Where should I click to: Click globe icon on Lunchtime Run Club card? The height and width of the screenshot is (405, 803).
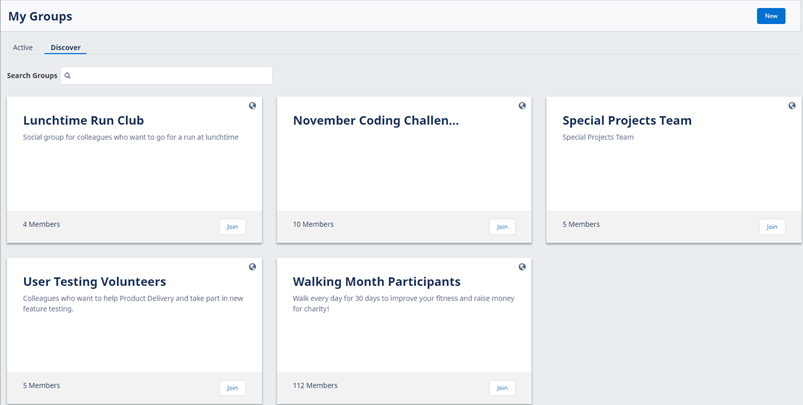tap(252, 106)
